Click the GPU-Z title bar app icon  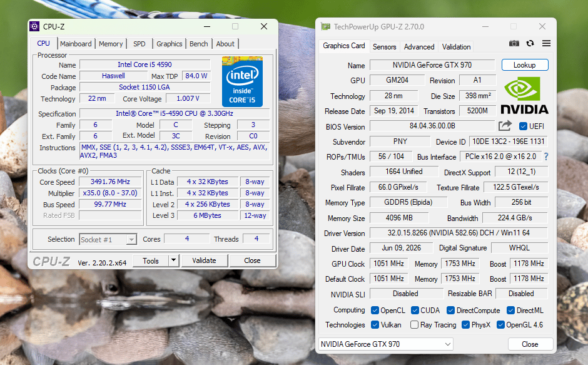pyautogui.click(x=325, y=27)
